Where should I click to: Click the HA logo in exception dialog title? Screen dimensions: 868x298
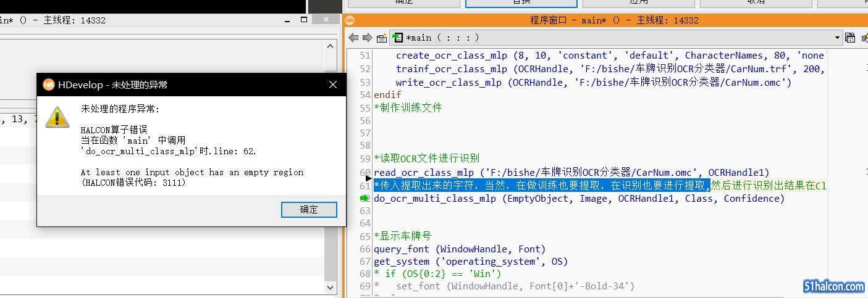click(48, 85)
